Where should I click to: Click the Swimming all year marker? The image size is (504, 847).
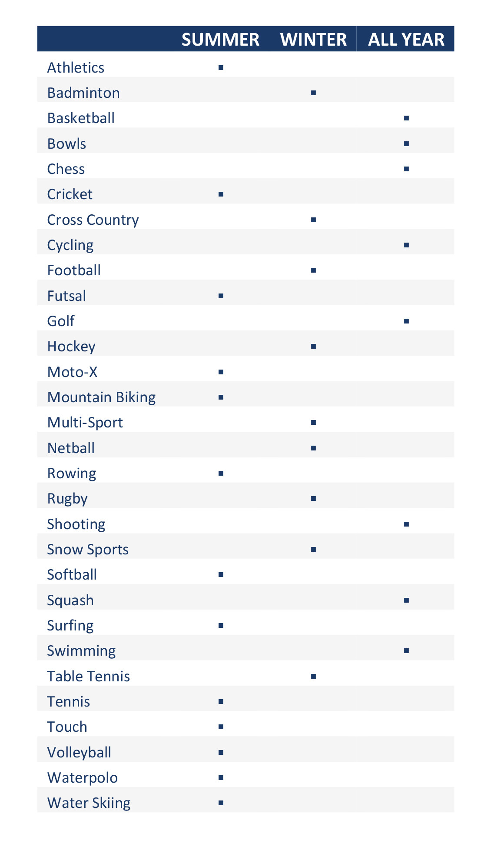406,650
